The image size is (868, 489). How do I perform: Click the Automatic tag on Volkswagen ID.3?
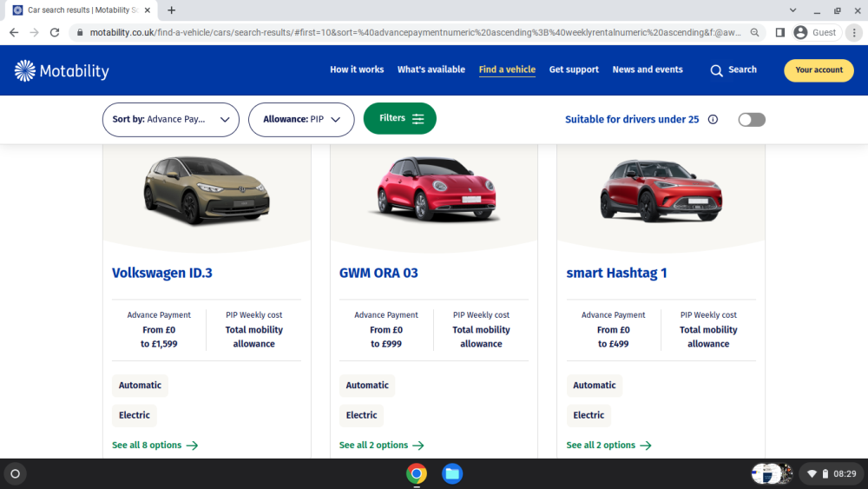(140, 386)
